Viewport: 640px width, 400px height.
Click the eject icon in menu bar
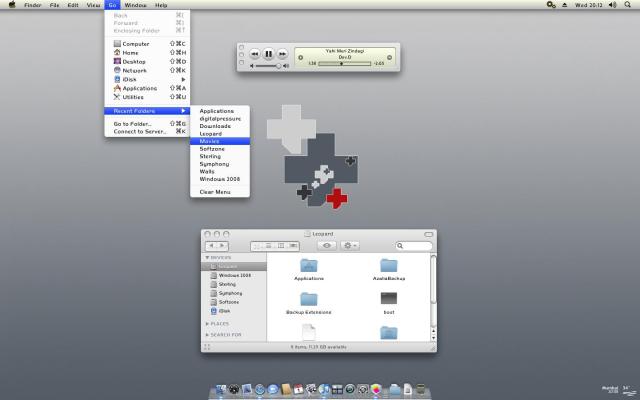[564, 5]
